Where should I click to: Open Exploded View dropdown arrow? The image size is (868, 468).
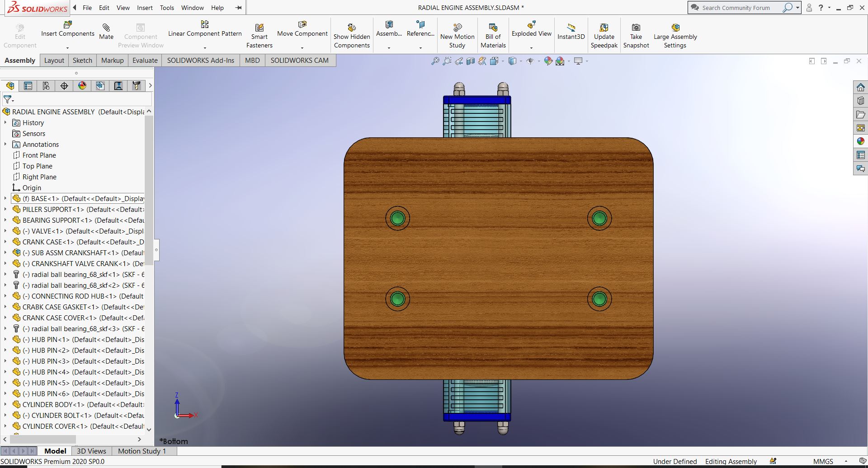(531, 47)
